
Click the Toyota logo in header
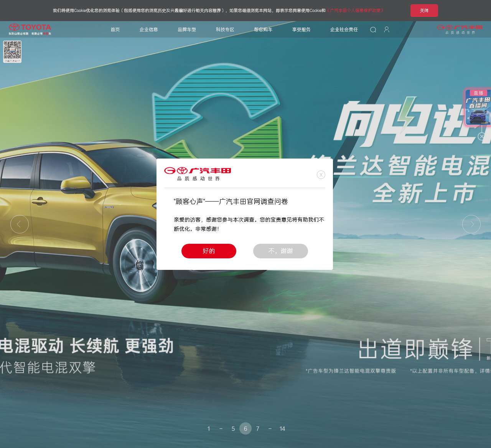tap(30, 29)
